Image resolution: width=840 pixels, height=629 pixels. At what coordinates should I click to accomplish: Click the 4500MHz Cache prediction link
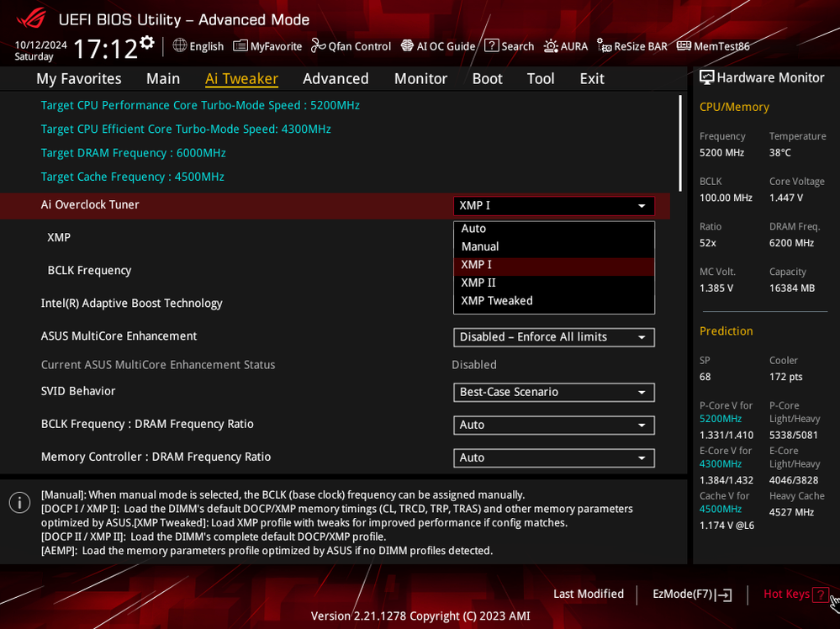click(x=721, y=509)
